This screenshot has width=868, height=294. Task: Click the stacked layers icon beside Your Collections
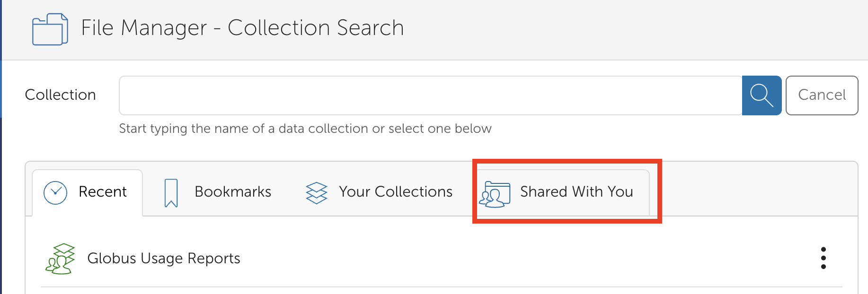[x=316, y=192]
